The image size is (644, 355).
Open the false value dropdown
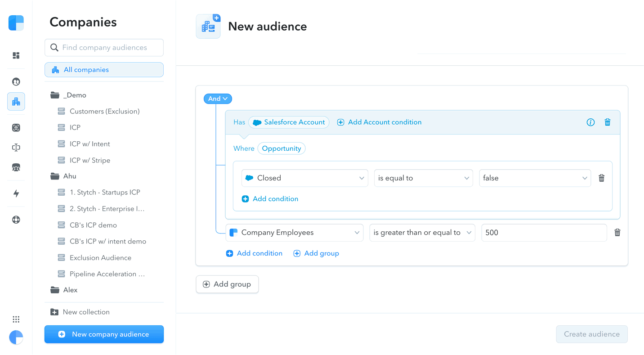click(x=535, y=178)
